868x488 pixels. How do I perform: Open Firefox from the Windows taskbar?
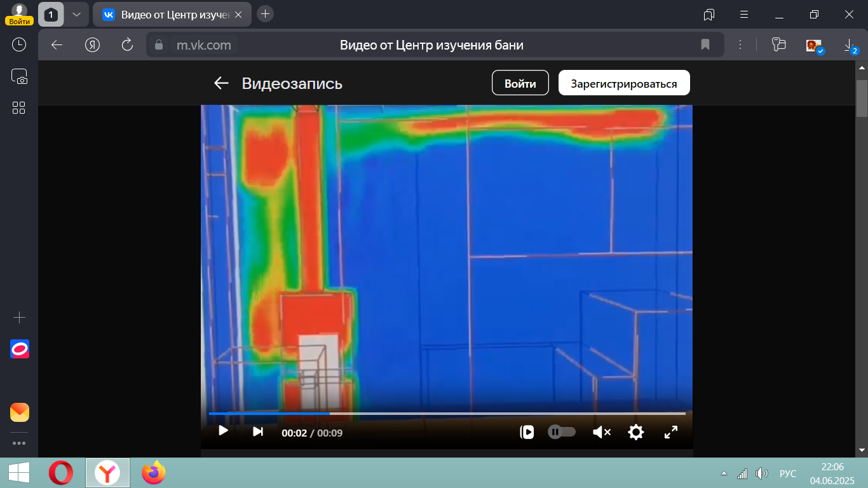tap(153, 473)
